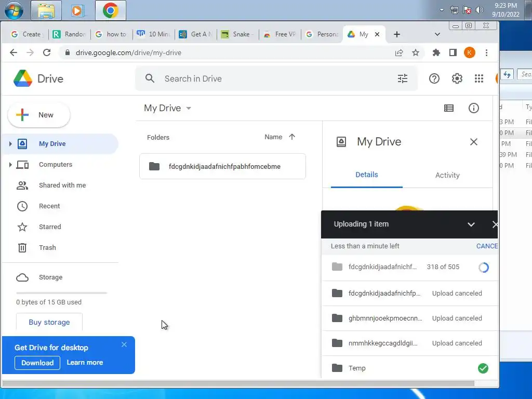The height and width of the screenshot is (399, 532).
Task: Select My Drive in sidebar
Action: tap(60, 144)
